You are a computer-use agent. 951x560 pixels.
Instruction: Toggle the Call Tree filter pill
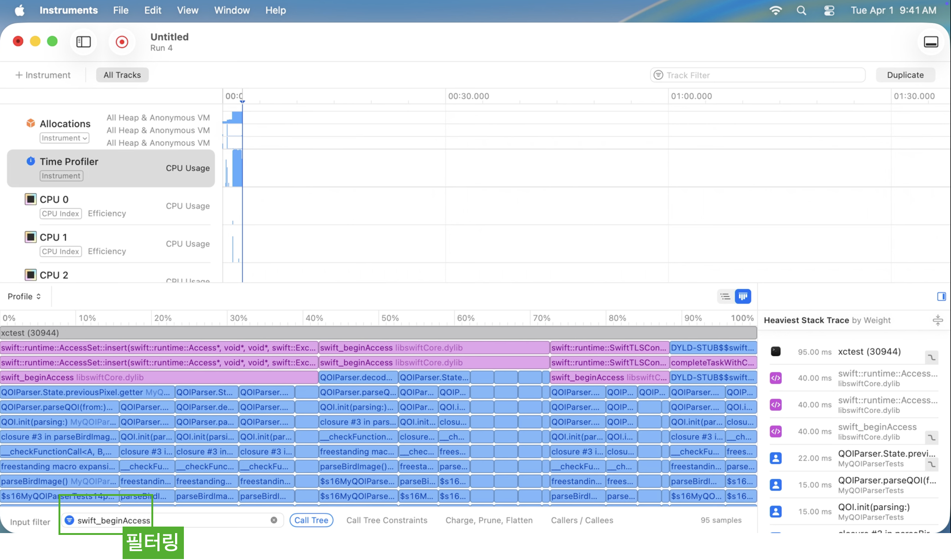click(x=311, y=520)
